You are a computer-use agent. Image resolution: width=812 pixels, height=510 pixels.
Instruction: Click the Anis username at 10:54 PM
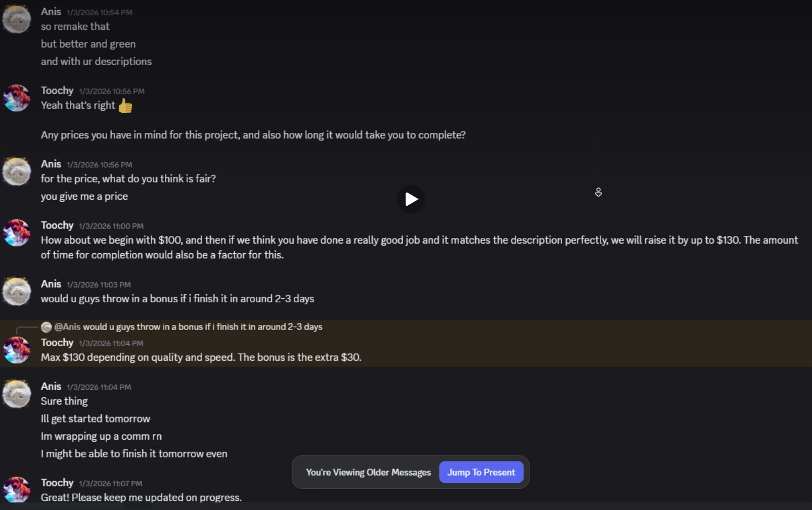click(x=51, y=12)
